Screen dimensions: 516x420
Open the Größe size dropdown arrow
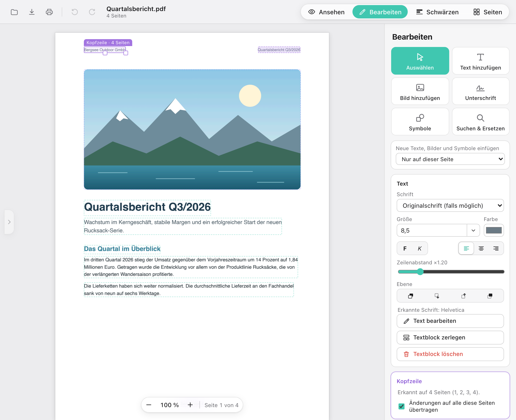(473, 230)
